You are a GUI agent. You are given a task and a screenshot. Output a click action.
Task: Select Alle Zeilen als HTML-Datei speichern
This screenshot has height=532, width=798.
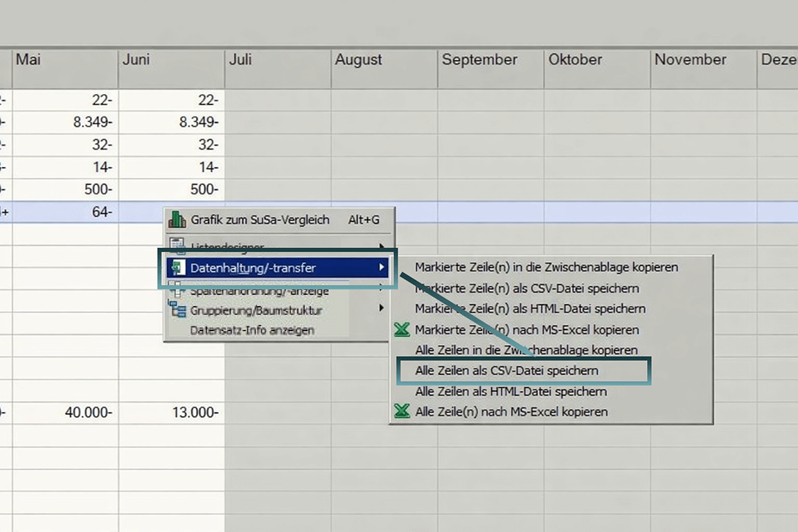point(510,391)
